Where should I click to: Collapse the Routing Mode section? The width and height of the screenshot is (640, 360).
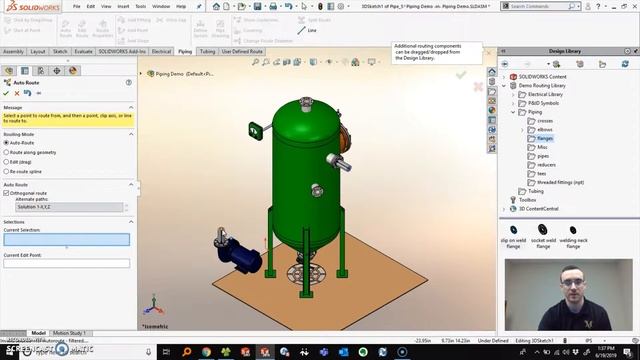click(131, 134)
